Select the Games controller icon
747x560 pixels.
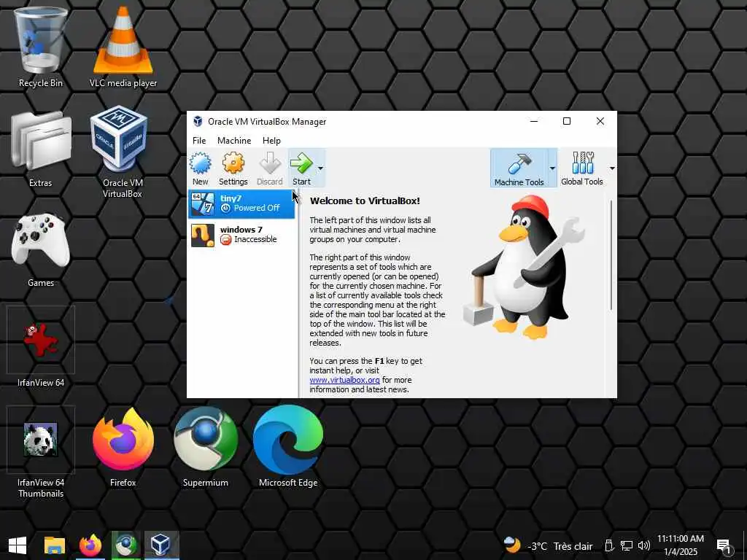(41, 249)
